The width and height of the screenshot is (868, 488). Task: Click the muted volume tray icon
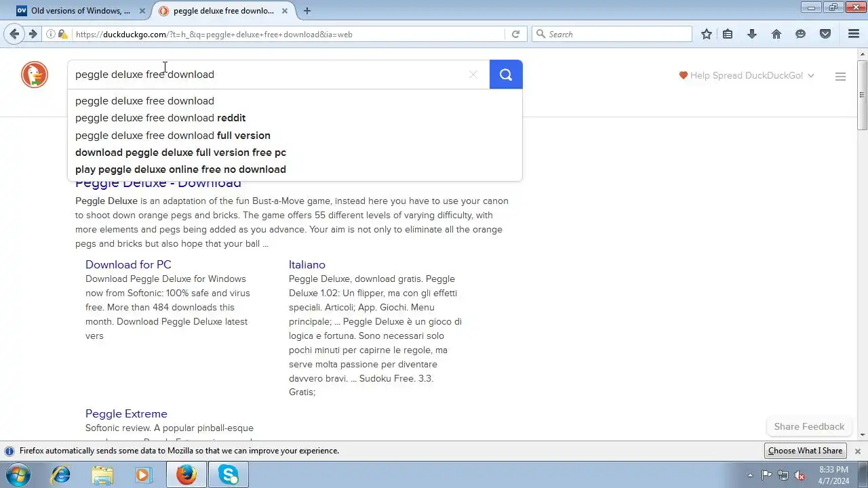pyautogui.click(x=800, y=475)
